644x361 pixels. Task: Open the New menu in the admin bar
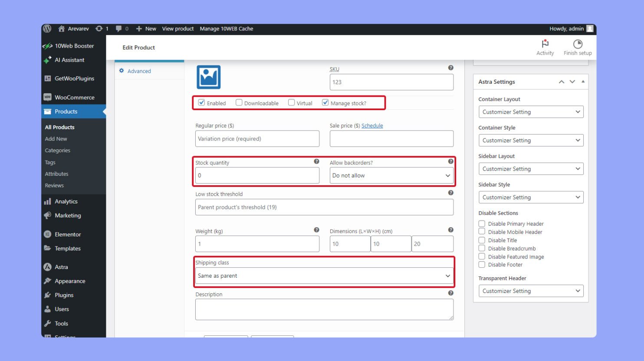(146, 29)
